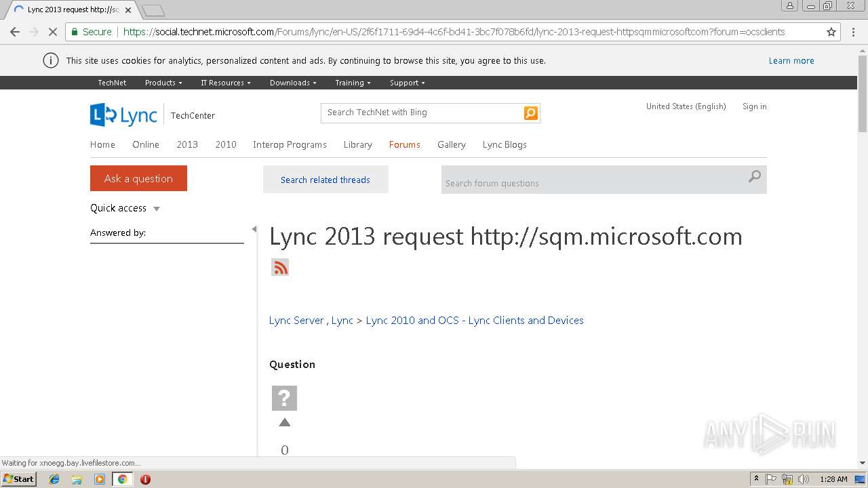Viewport: 868px width, 488px height.
Task: Click the volume speaker tray icon
Action: [803, 479]
